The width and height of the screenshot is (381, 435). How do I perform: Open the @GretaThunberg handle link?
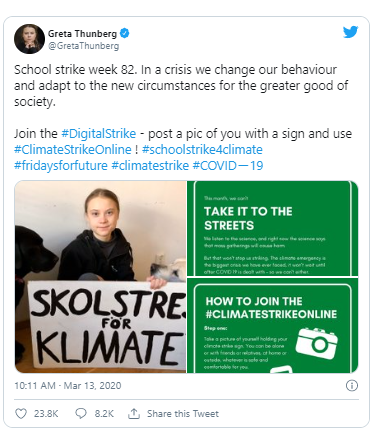click(x=83, y=46)
